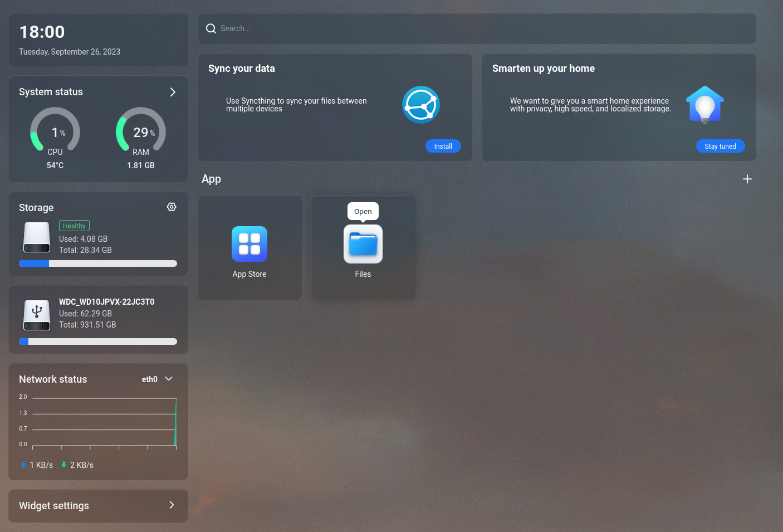This screenshot has height=532, width=783.
Task: Click Used: 62.29 GB text
Action: pos(85,314)
